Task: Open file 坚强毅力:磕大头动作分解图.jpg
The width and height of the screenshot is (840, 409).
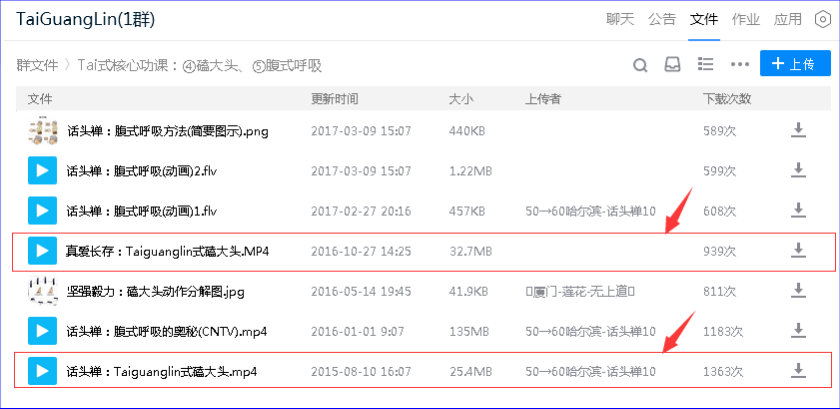Action: tap(155, 291)
